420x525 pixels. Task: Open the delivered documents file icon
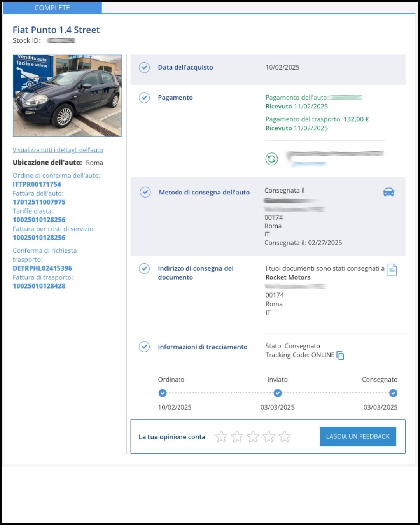coord(392,269)
